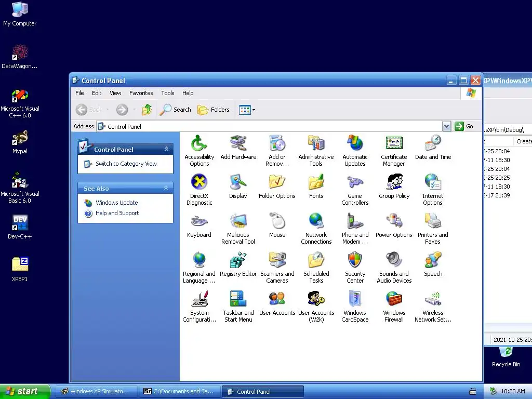Open the Help menu
Viewport: 532px width, 399px height.
[x=188, y=93]
